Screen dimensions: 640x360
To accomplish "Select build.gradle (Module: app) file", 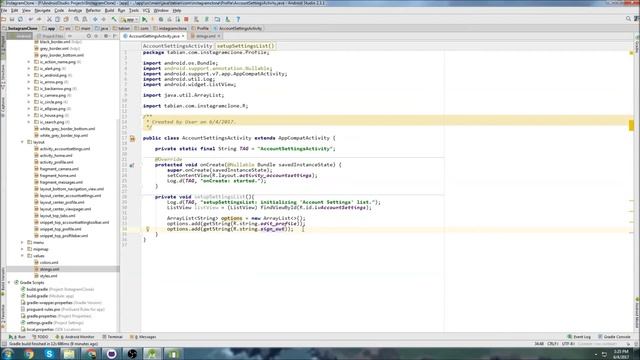I will pyautogui.click(x=50, y=296).
